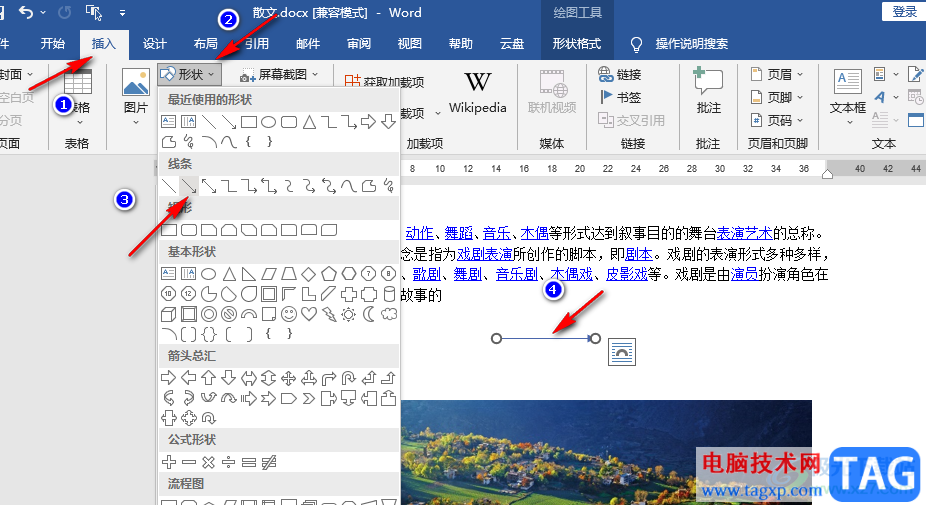Click the 登录 sign-in button
926x505 pixels.
click(x=904, y=12)
